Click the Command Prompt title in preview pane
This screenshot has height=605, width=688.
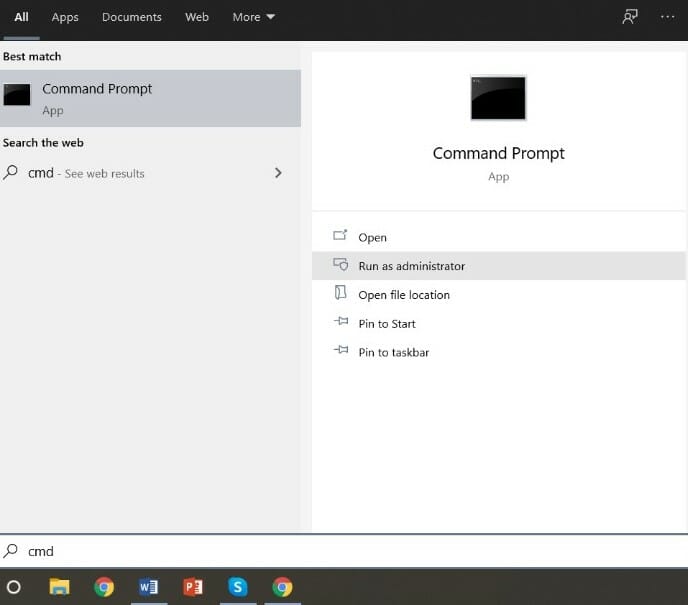coord(498,153)
